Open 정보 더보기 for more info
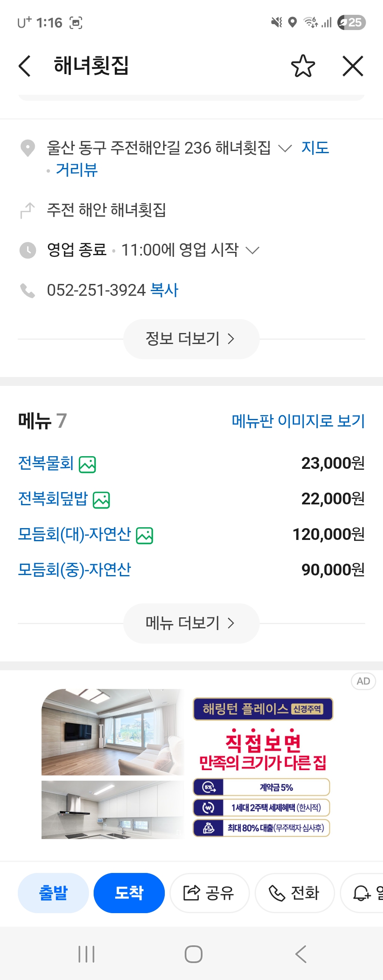Image resolution: width=383 pixels, height=980 pixels. tap(191, 339)
